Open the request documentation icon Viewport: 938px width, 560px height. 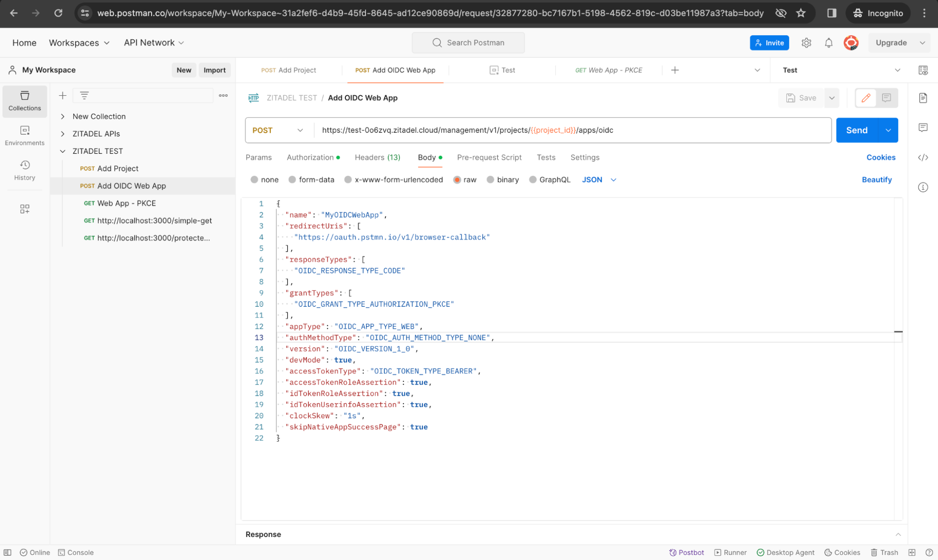[x=923, y=98]
